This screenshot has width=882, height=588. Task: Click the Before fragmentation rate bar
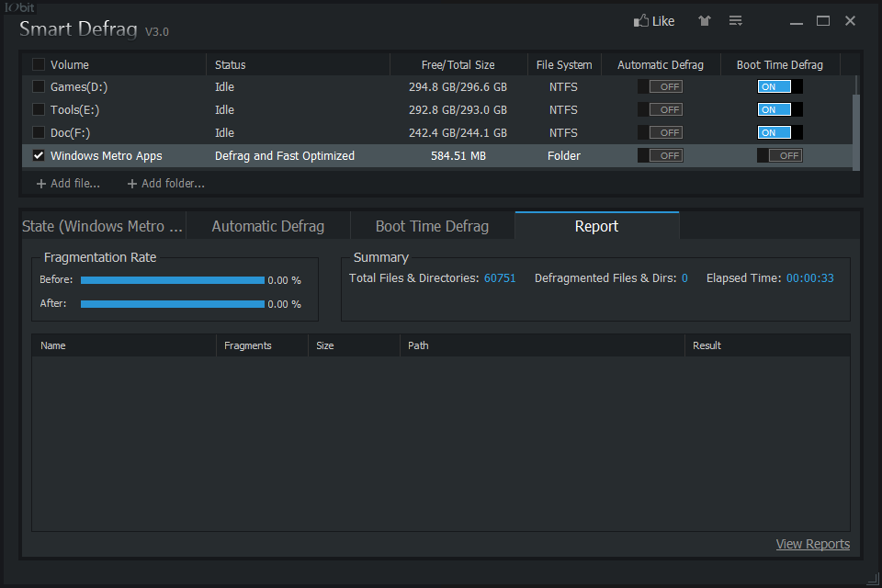coord(172,280)
